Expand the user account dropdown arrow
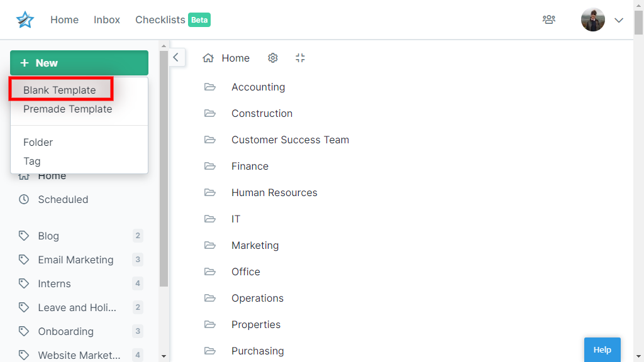This screenshot has width=644, height=362. tap(619, 20)
